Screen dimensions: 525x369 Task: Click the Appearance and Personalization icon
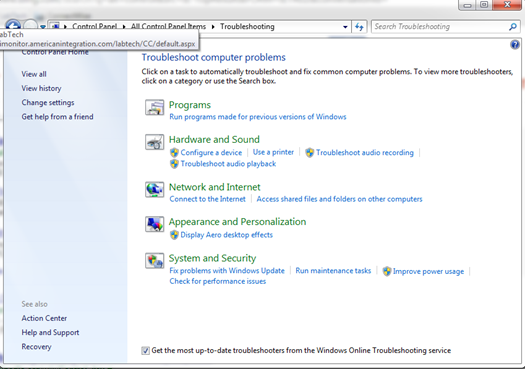tap(154, 224)
